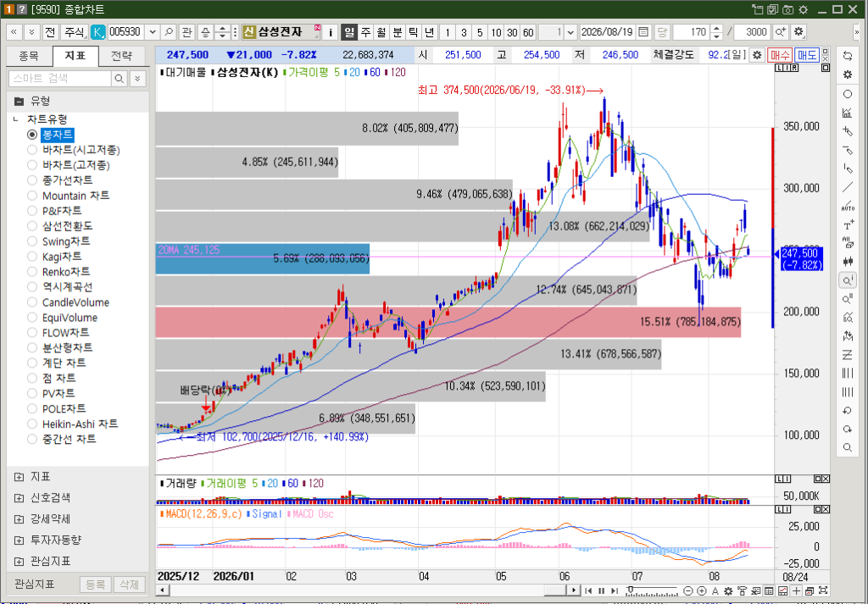Expand the 지표 tree section

click(19, 477)
